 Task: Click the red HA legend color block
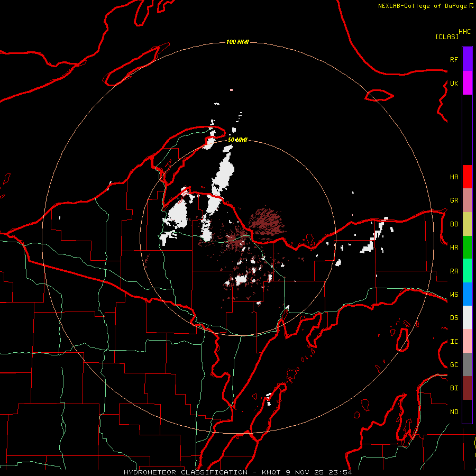pyautogui.click(x=467, y=177)
